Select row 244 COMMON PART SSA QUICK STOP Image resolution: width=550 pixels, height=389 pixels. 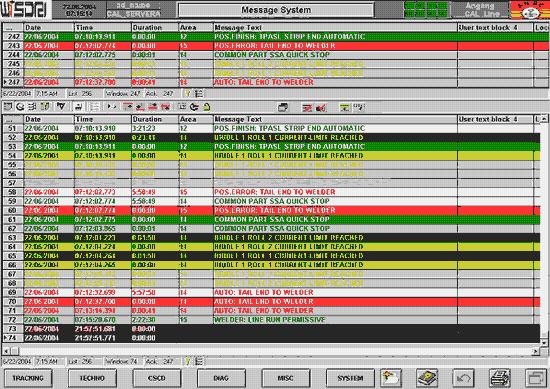[275, 55]
